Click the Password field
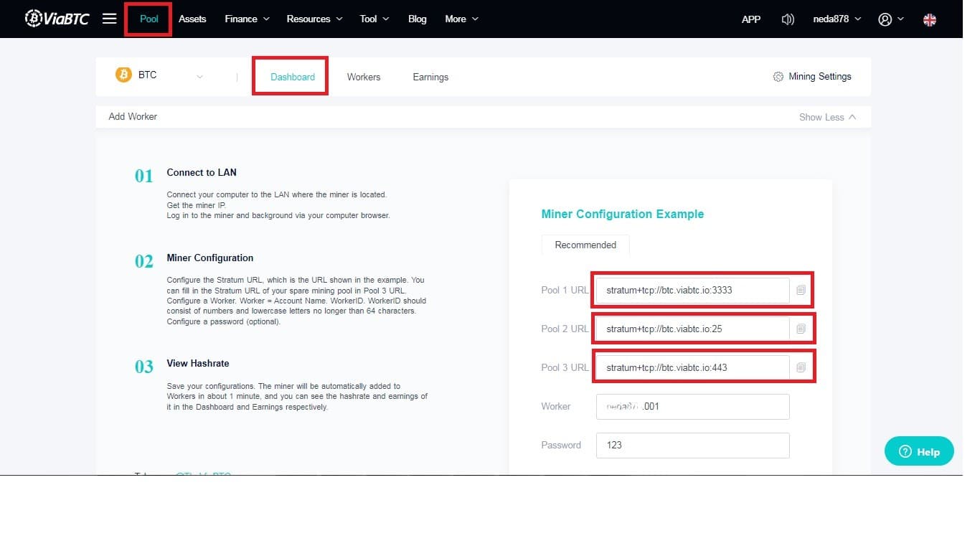 click(693, 445)
